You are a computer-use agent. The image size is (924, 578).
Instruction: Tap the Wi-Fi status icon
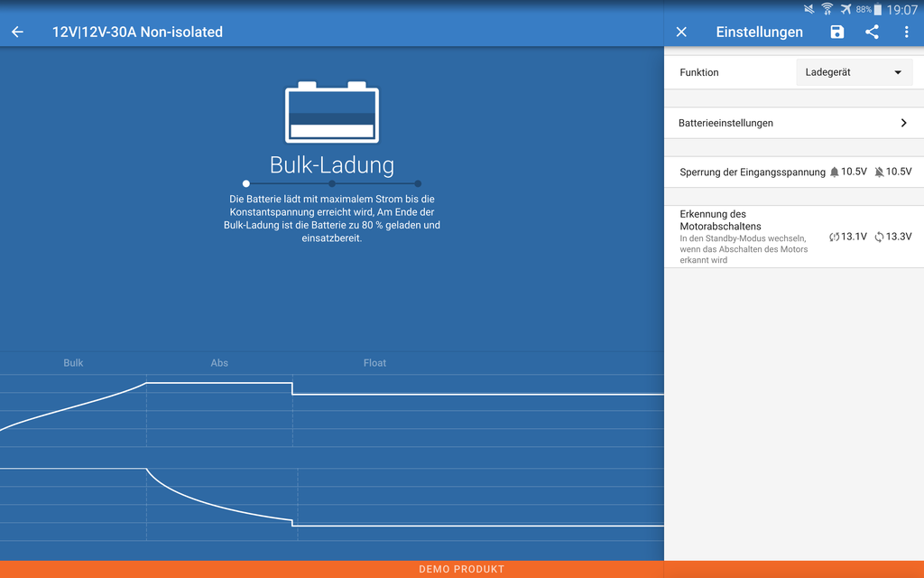pos(827,9)
